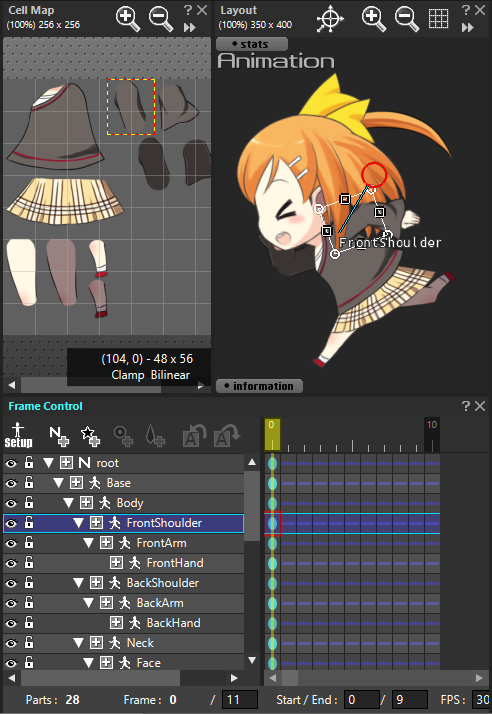This screenshot has width=492, height=714.
Task: Select the BackHand part row
Action: pyautogui.click(x=123, y=623)
